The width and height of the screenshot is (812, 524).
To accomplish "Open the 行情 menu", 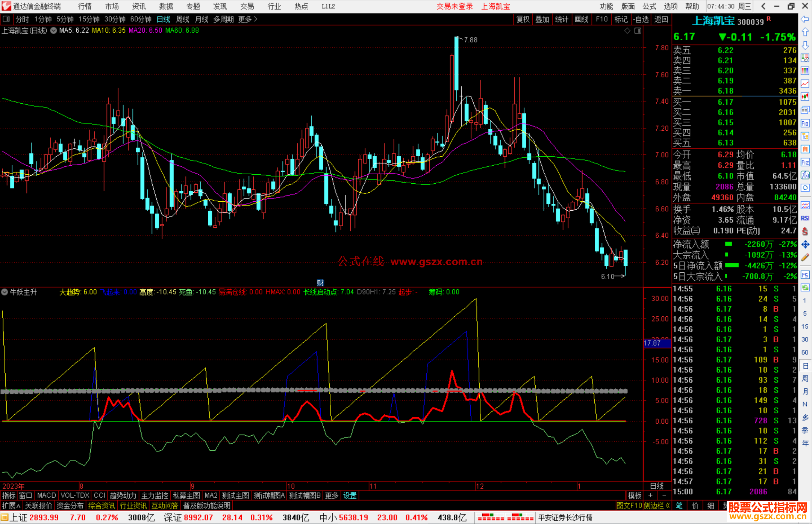I will point(85,6).
